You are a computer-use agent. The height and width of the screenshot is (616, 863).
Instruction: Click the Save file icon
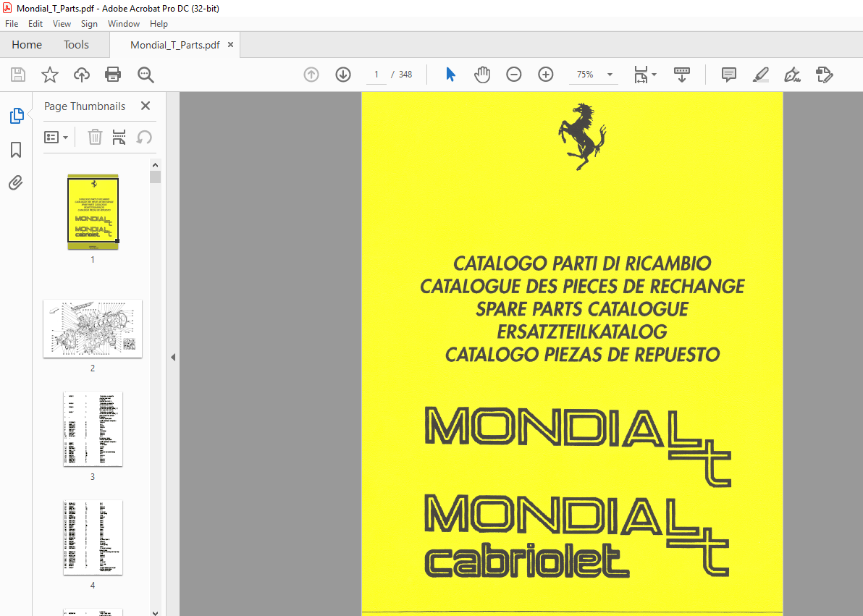tap(18, 75)
